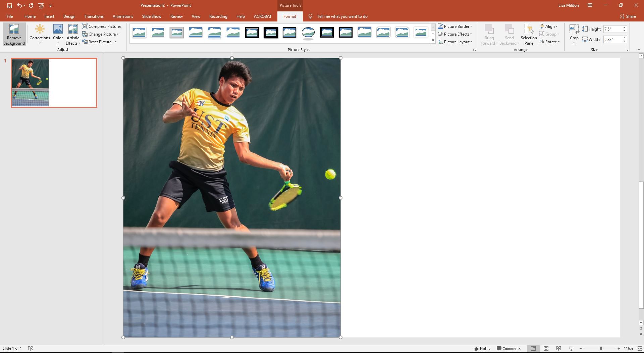Screen dimensions: 644x353
Task: Switch to the Design tab
Action: 69,16
